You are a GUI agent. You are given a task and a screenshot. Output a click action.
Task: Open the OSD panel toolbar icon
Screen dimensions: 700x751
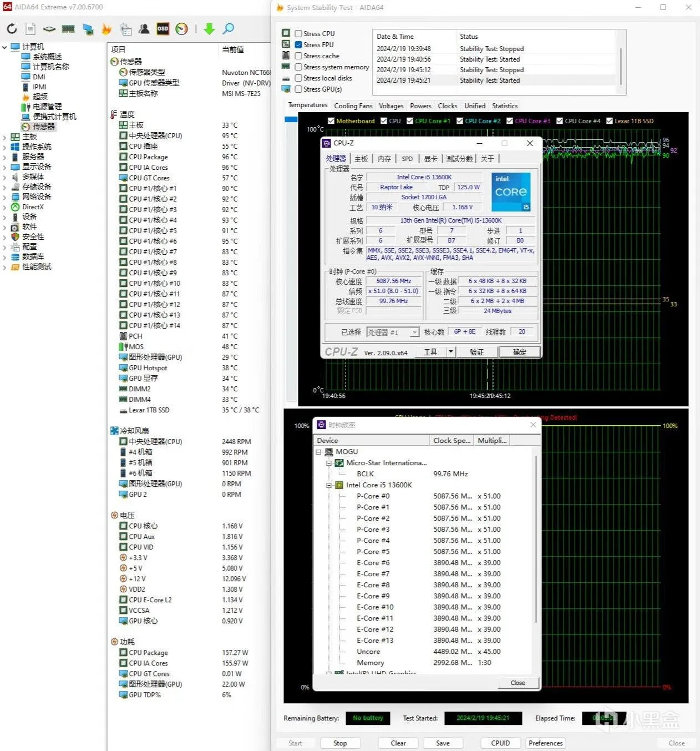[x=163, y=29]
